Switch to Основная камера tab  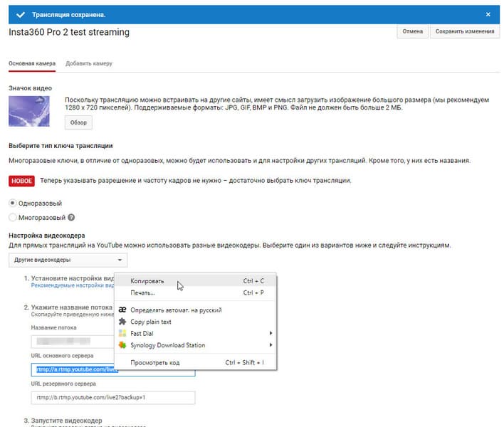coord(32,63)
